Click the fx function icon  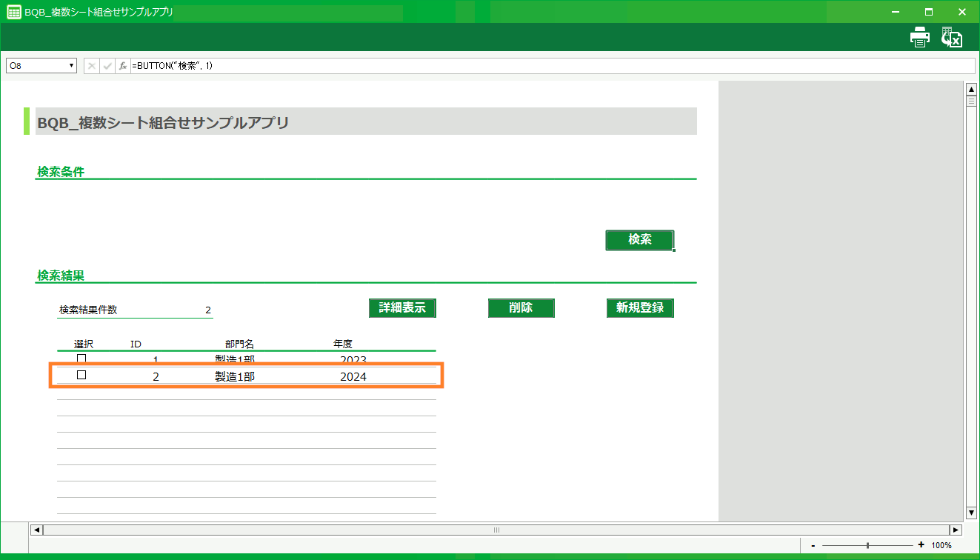[x=123, y=66]
